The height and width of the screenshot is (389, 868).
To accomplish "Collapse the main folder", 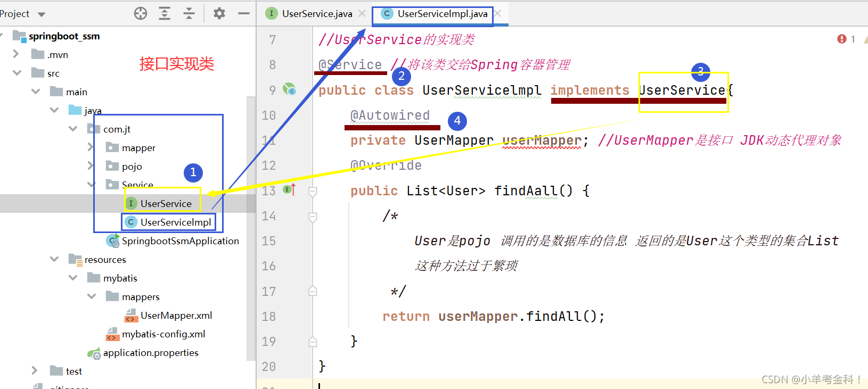I will point(36,92).
